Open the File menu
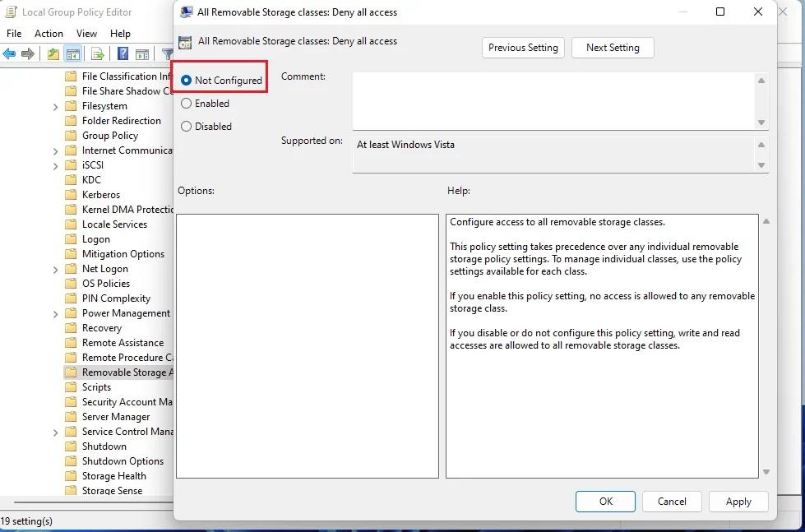Image resolution: width=805 pixels, height=532 pixels. pyautogui.click(x=14, y=34)
